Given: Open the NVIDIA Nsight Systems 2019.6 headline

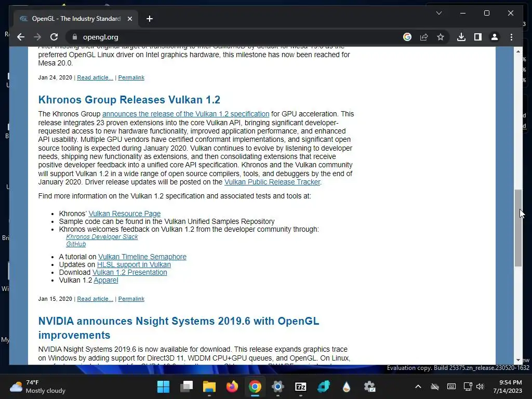Looking at the screenshot, I should point(179,328).
